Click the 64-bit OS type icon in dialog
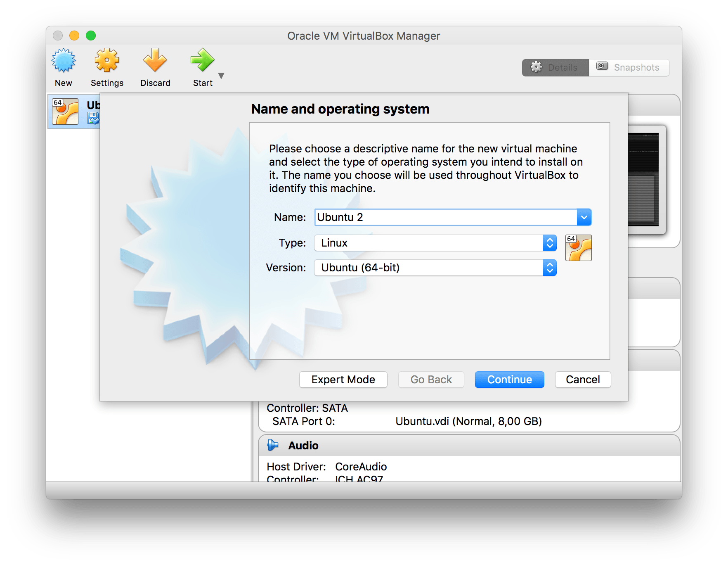728x565 pixels. click(x=579, y=248)
